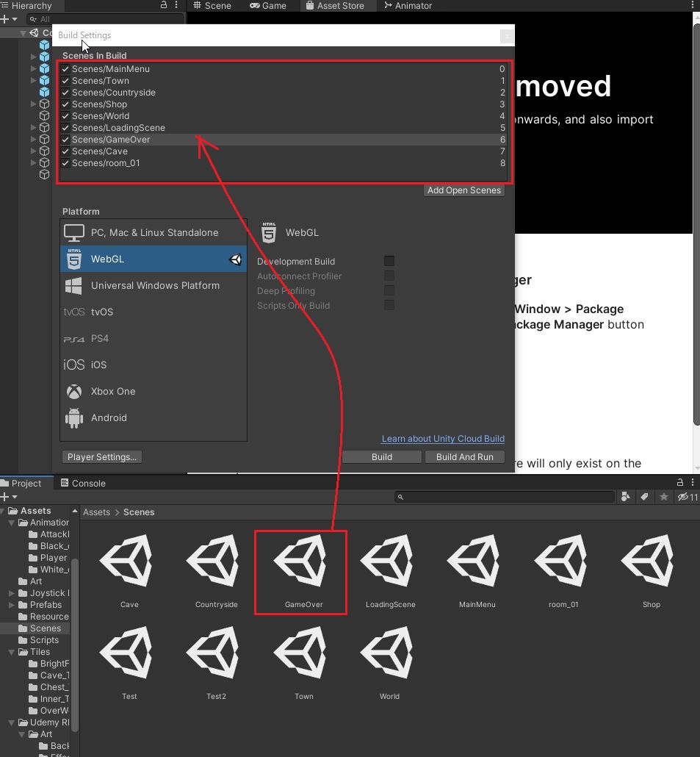The image size is (700, 757).
Task: Collapse the Tiles folder in Project tree
Action: 12,652
